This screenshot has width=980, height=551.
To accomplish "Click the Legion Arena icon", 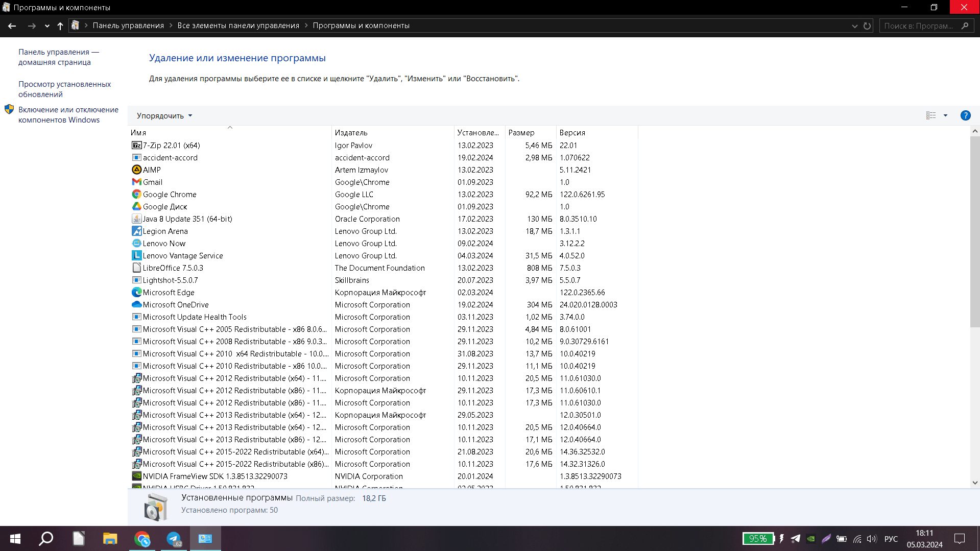I will tap(136, 231).
